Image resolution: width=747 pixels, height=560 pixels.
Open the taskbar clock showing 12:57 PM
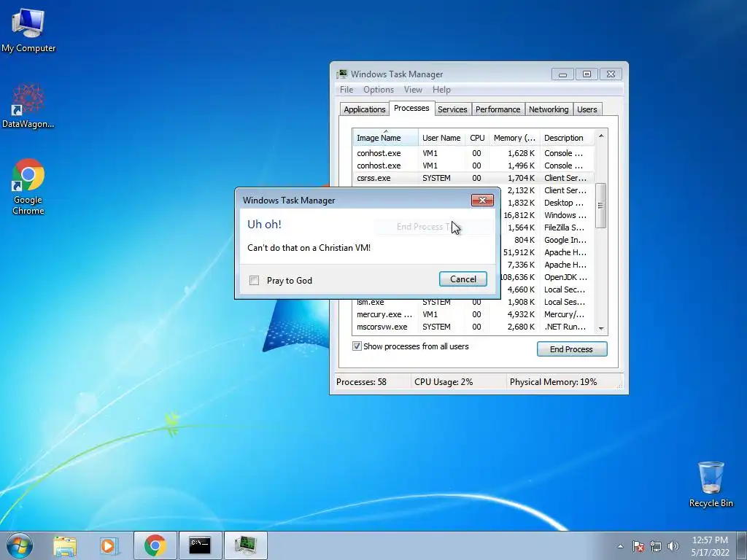pyautogui.click(x=710, y=546)
